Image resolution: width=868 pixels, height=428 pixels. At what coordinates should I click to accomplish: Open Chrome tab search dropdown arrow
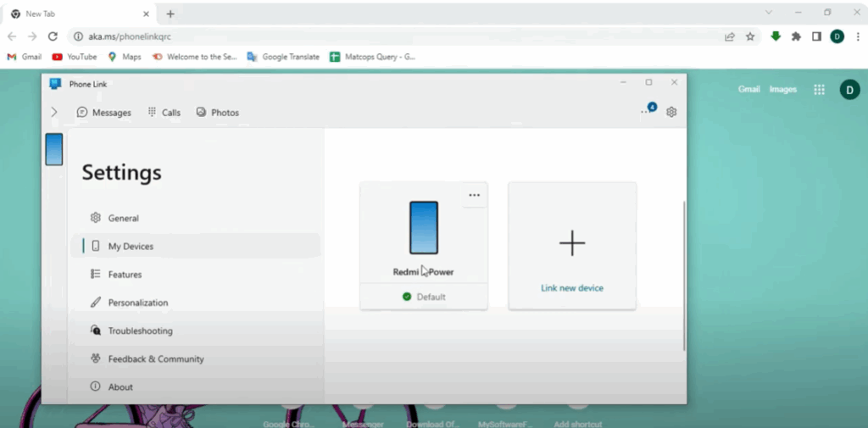pos(769,12)
